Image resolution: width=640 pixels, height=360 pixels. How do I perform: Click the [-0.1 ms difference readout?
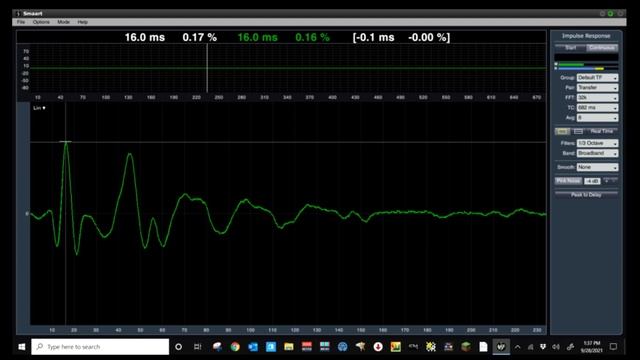[x=373, y=38]
